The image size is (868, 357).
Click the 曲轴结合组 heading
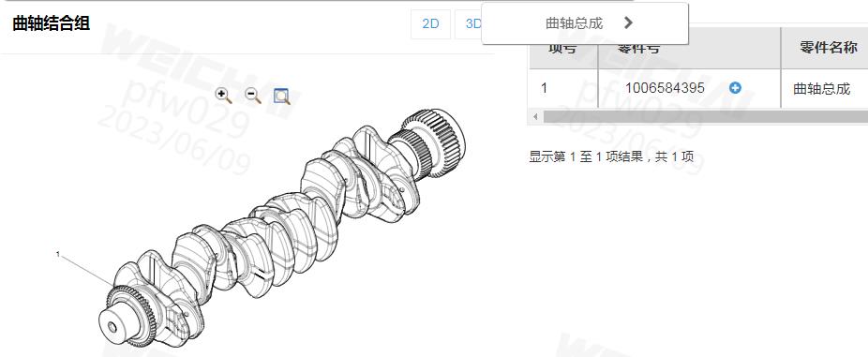51,23
